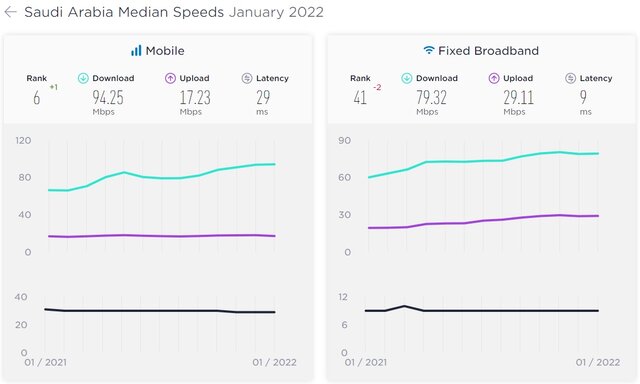Click the Mobile rank value 6
640x384 pixels.
(x=37, y=98)
